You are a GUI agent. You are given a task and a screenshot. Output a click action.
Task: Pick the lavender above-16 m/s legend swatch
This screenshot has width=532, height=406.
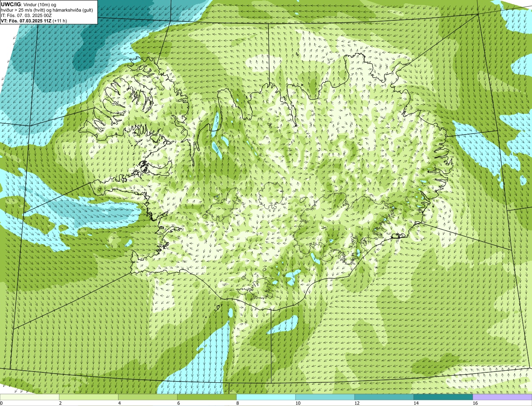click(502, 397)
